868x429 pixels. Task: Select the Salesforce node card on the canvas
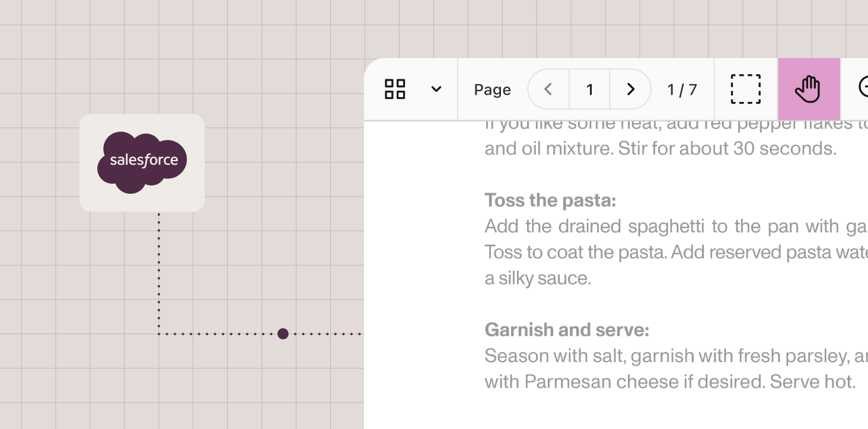pyautogui.click(x=142, y=163)
